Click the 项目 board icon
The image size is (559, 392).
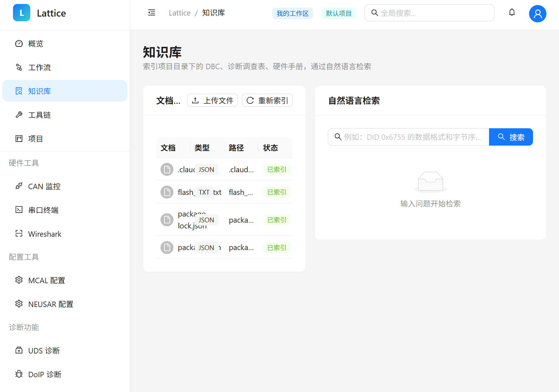pyautogui.click(x=19, y=139)
